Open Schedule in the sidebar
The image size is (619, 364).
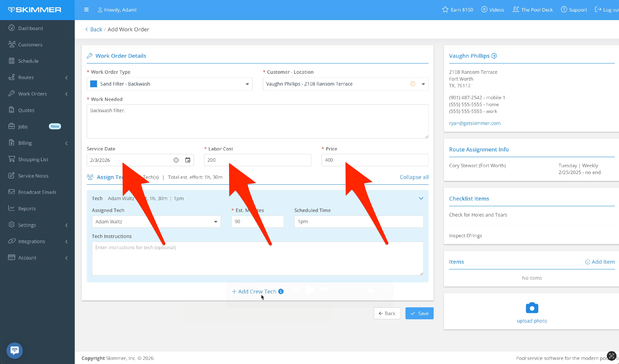point(28,61)
